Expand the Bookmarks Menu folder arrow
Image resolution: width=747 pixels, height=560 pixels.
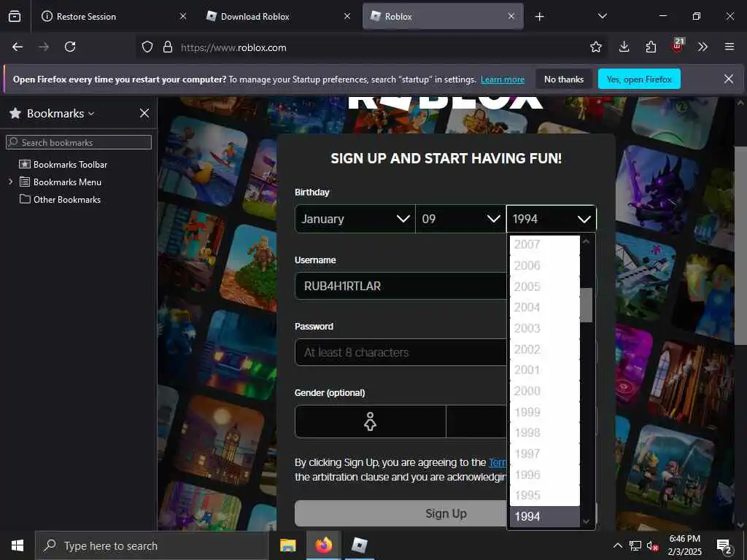[x=10, y=182]
